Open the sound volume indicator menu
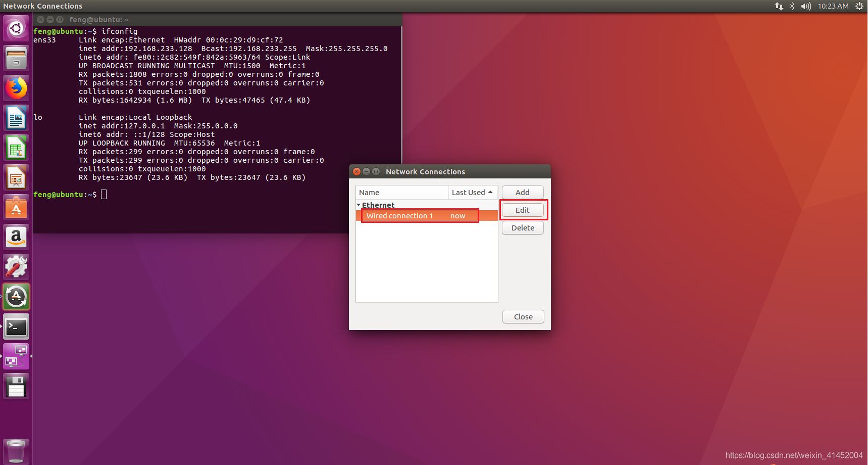The image size is (868, 465). click(806, 6)
